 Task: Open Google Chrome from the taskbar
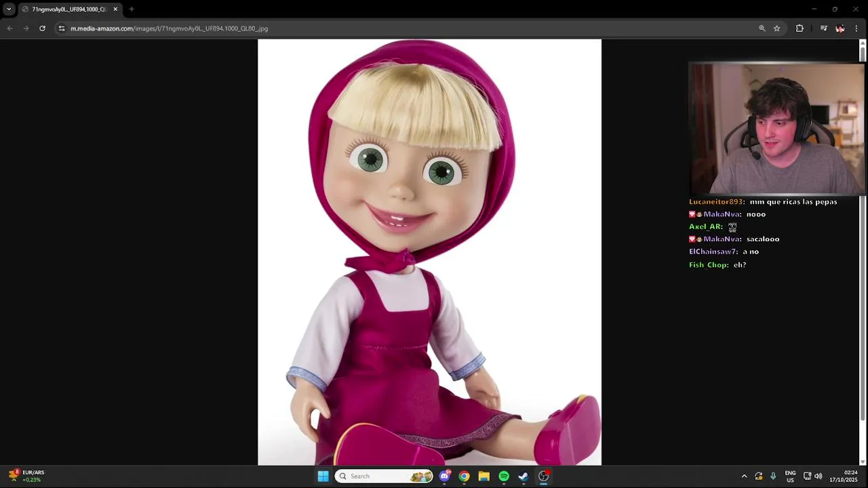[465, 476]
